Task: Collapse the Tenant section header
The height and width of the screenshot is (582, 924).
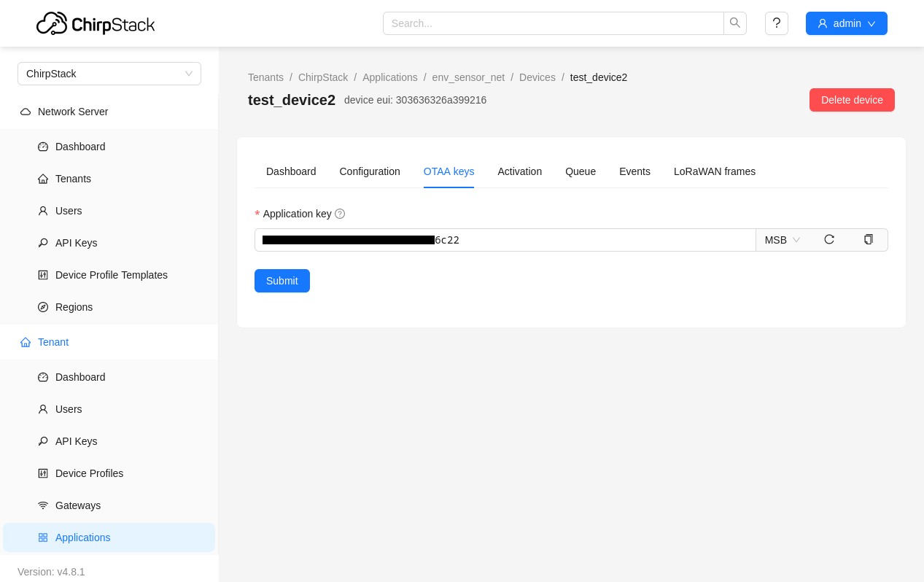Action: pyautogui.click(x=109, y=342)
